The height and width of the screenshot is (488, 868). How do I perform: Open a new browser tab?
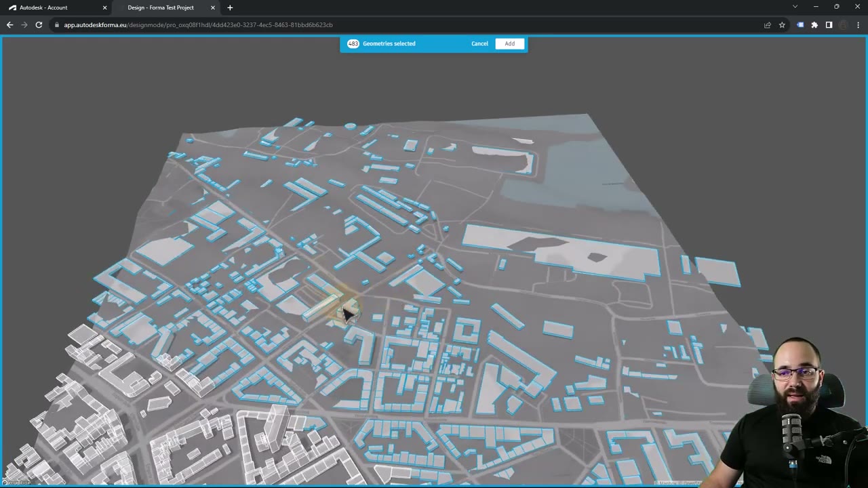[230, 7]
